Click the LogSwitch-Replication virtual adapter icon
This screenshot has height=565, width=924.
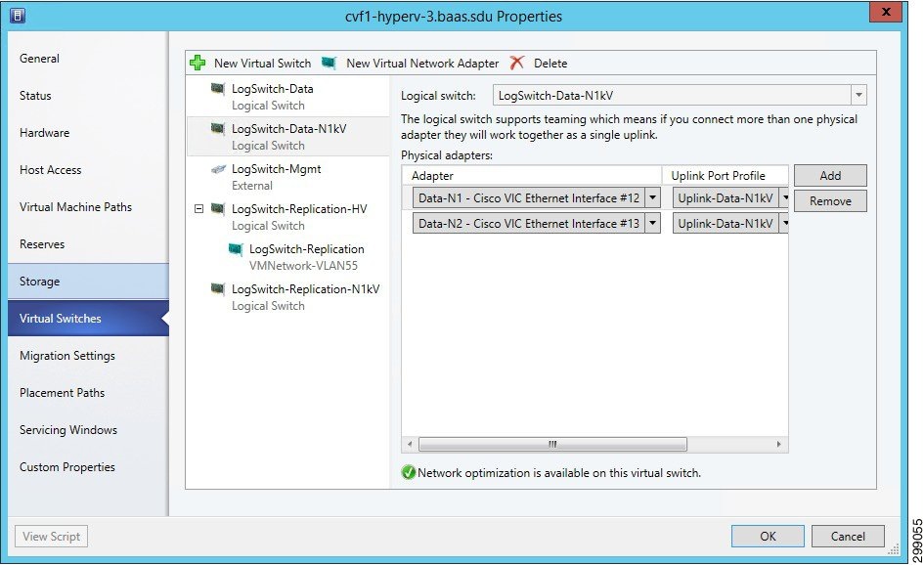[x=235, y=248]
